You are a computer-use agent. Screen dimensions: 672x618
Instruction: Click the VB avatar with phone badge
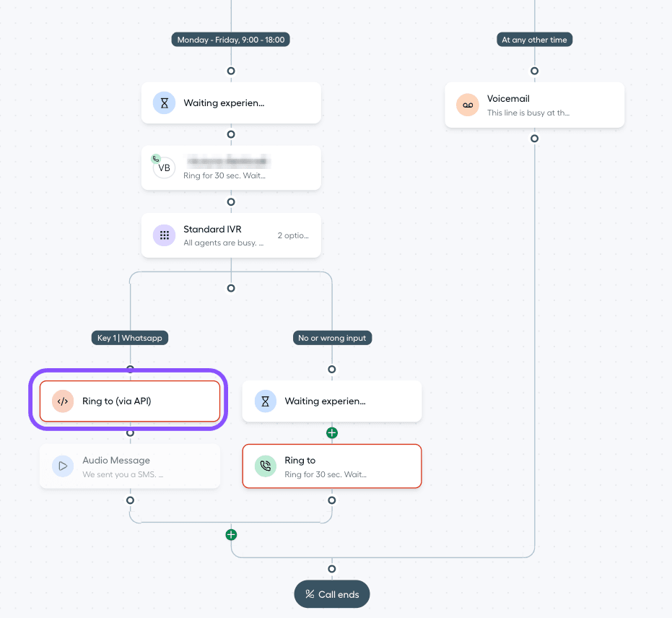pos(163,167)
